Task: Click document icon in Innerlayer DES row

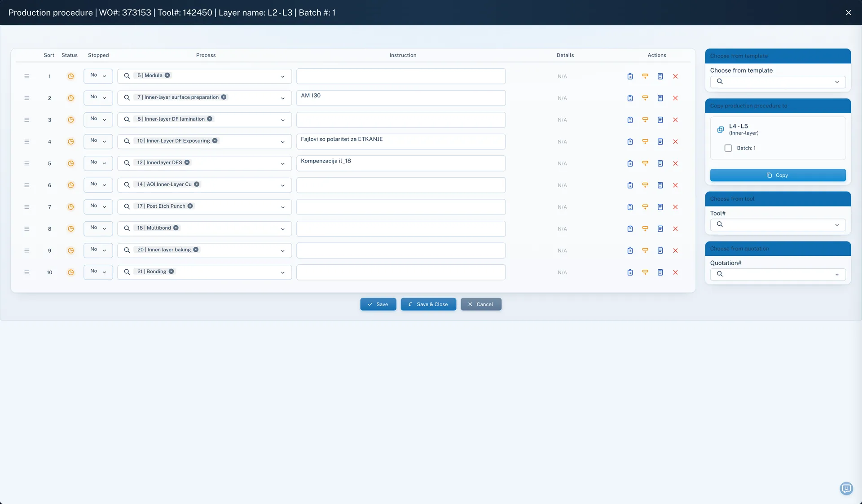Action: coord(660,163)
